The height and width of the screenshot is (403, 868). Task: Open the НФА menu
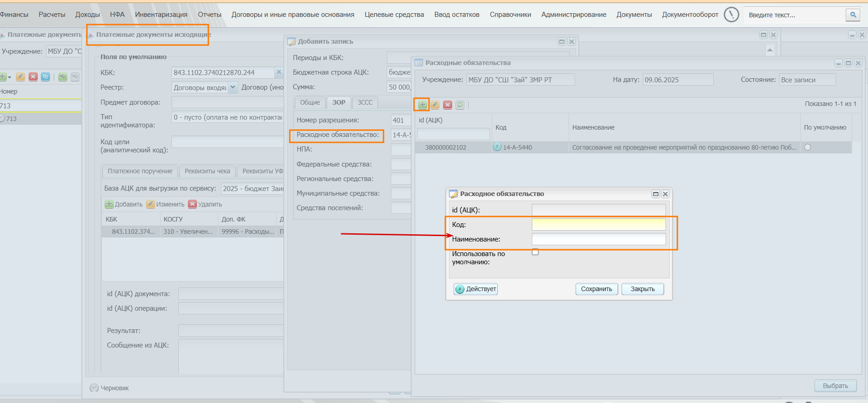click(x=117, y=15)
